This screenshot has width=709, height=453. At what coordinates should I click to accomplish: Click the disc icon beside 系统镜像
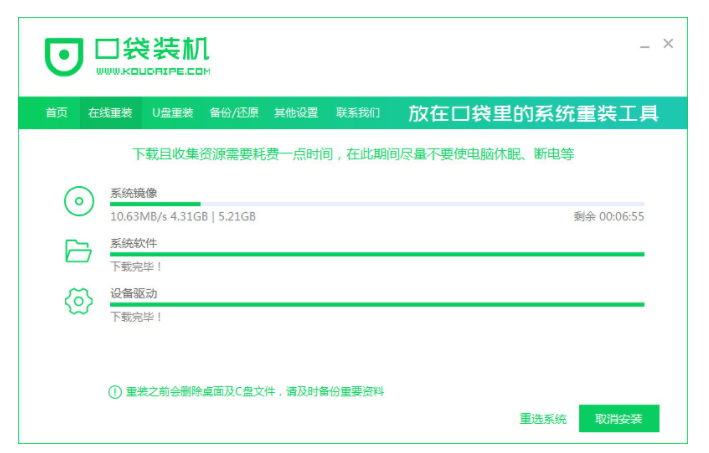pos(79,201)
